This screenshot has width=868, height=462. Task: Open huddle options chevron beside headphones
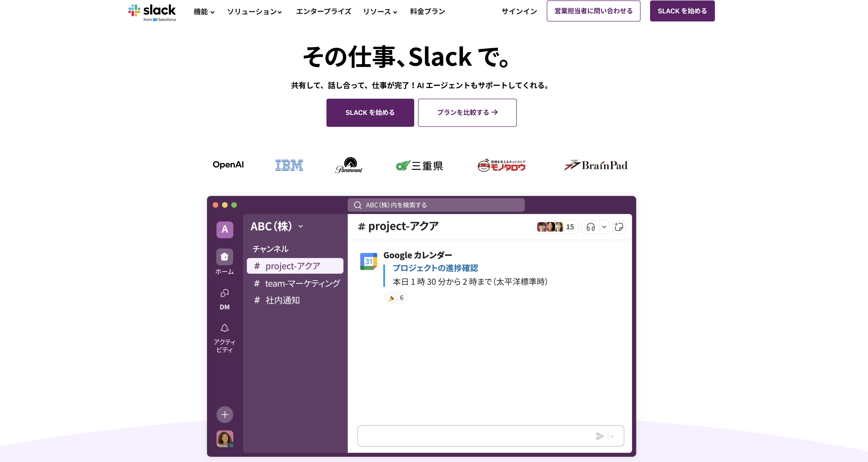coord(604,227)
